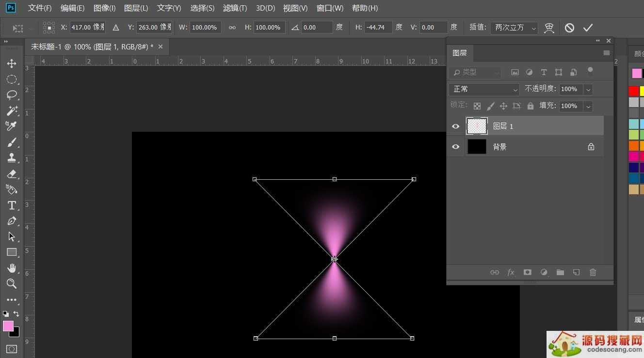Toggle relative positioning triangle for reference point
The width and height of the screenshot is (644, 358).
116,28
